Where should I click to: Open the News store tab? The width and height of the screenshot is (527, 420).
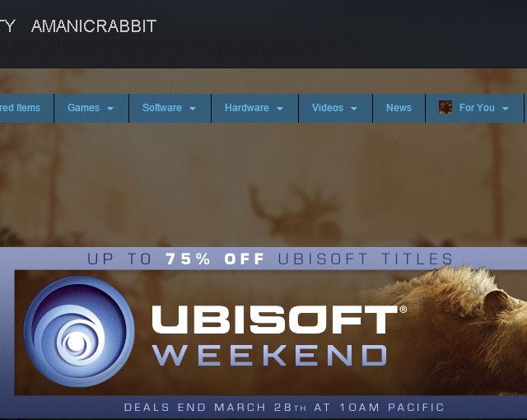pyautogui.click(x=399, y=108)
